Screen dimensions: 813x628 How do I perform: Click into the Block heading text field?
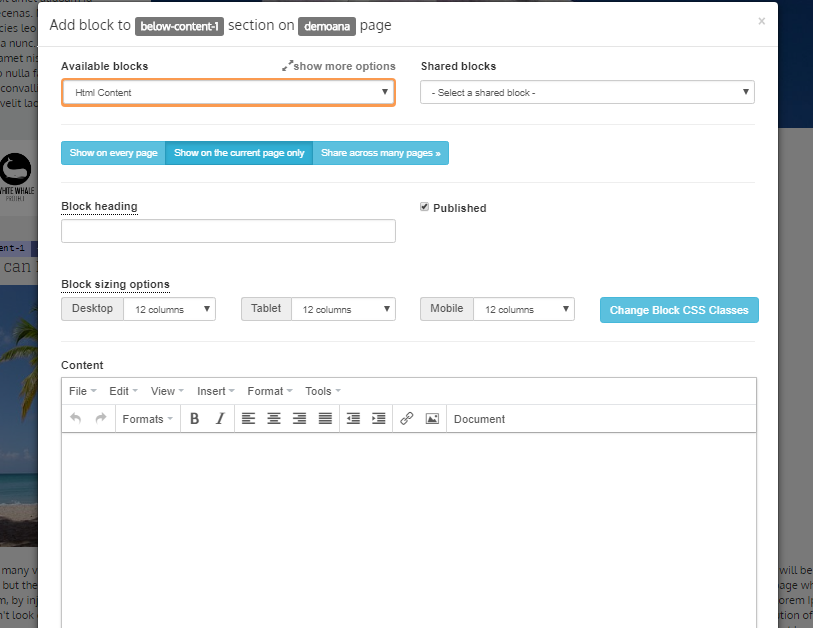point(228,231)
